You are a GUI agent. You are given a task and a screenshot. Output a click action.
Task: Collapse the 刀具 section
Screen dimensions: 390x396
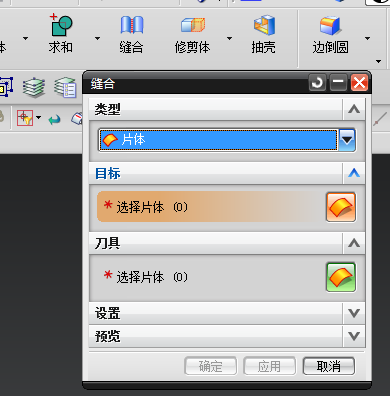[x=354, y=243]
